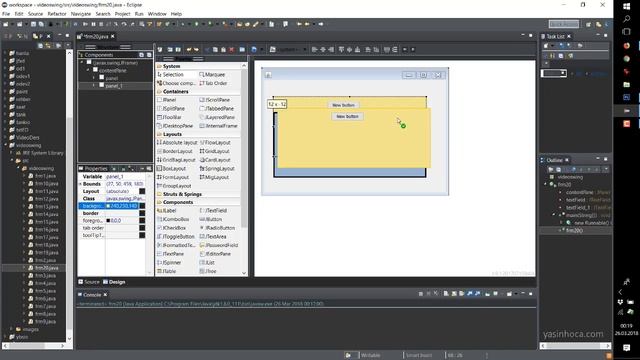
Task: Click the Paste icon in the designer toolbar
Action: click(223, 49)
